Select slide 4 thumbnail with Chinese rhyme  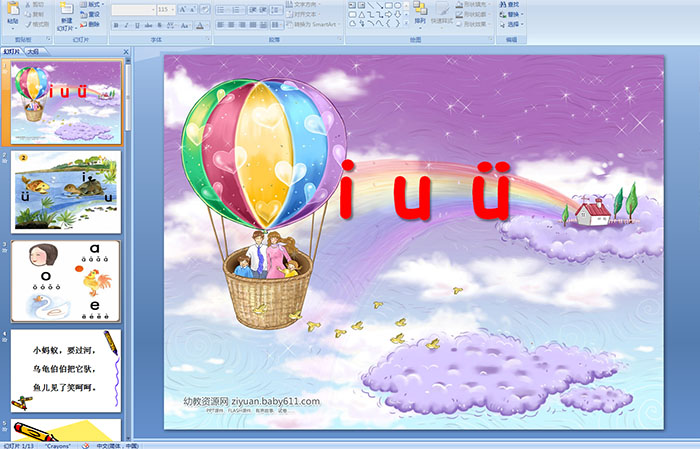66,370
